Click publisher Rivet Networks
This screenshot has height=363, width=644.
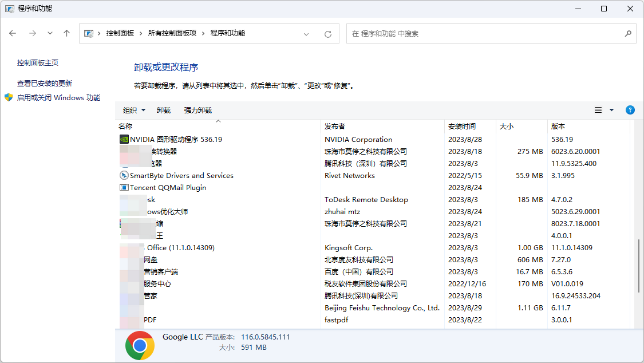[x=350, y=176]
